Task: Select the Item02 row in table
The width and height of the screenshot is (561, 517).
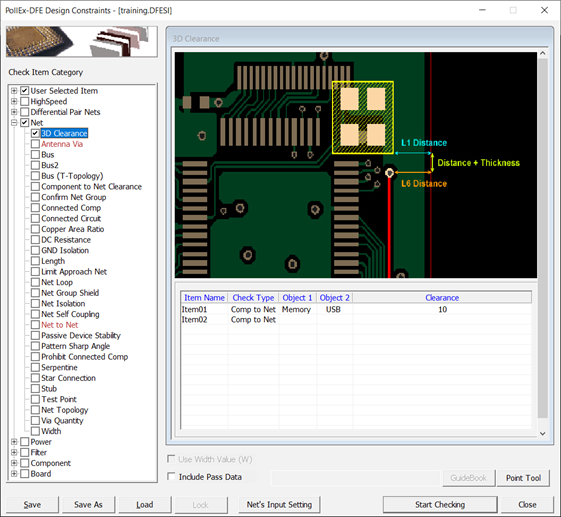Action: point(356,320)
